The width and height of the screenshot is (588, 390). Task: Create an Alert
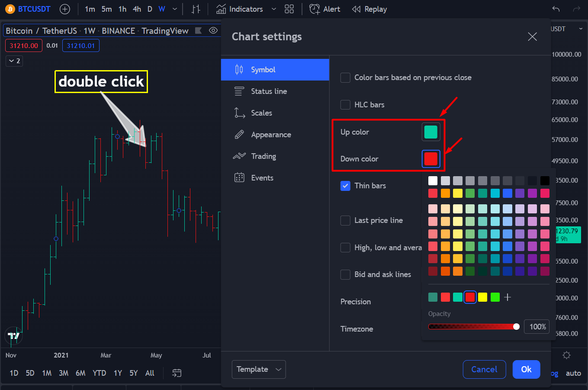coord(325,9)
